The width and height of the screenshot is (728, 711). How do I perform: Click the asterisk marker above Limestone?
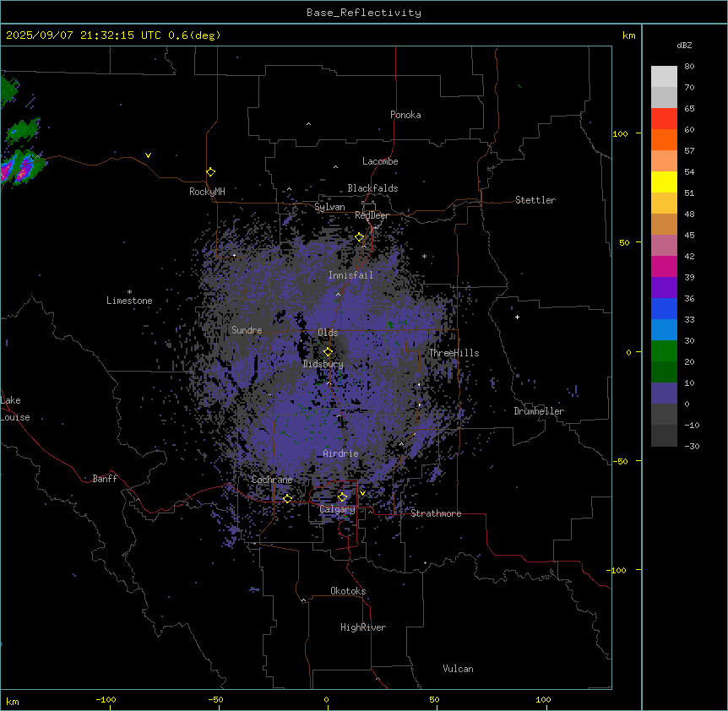[129, 292]
